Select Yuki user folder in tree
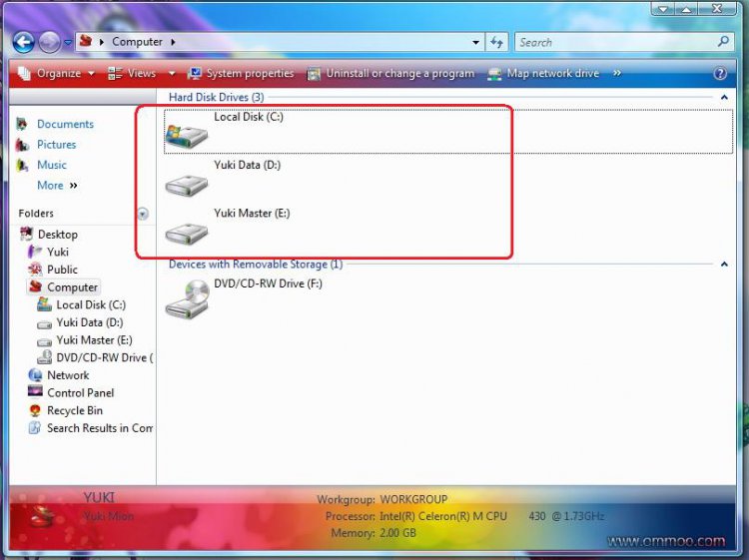This screenshot has width=749, height=560. [x=57, y=252]
